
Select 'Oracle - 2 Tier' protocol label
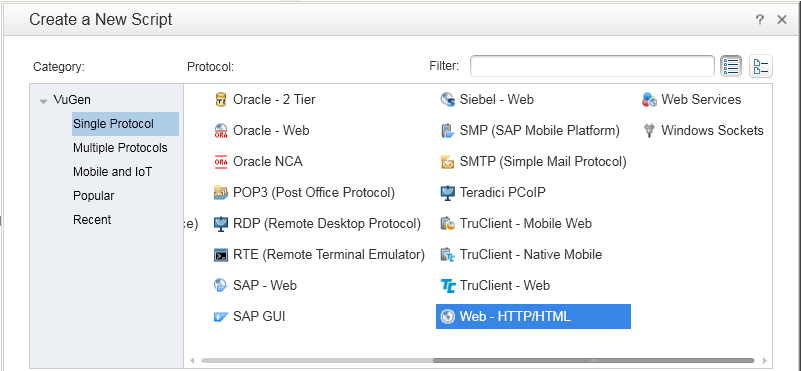tap(274, 100)
